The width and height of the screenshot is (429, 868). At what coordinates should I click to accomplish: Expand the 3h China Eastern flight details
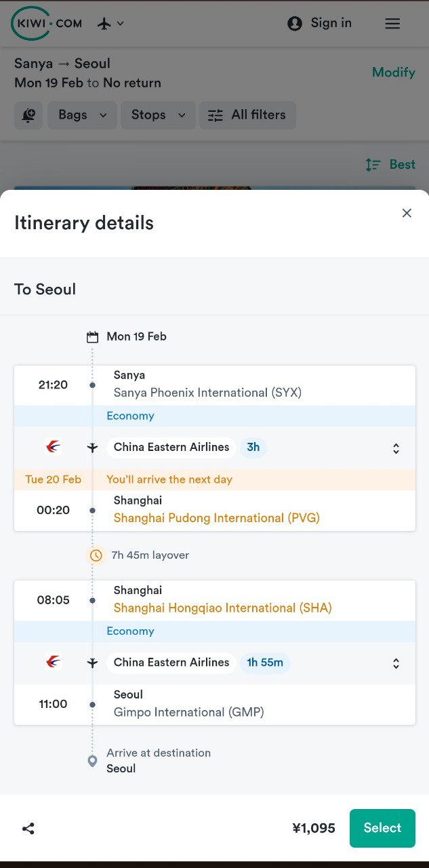click(x=396, y=448)
